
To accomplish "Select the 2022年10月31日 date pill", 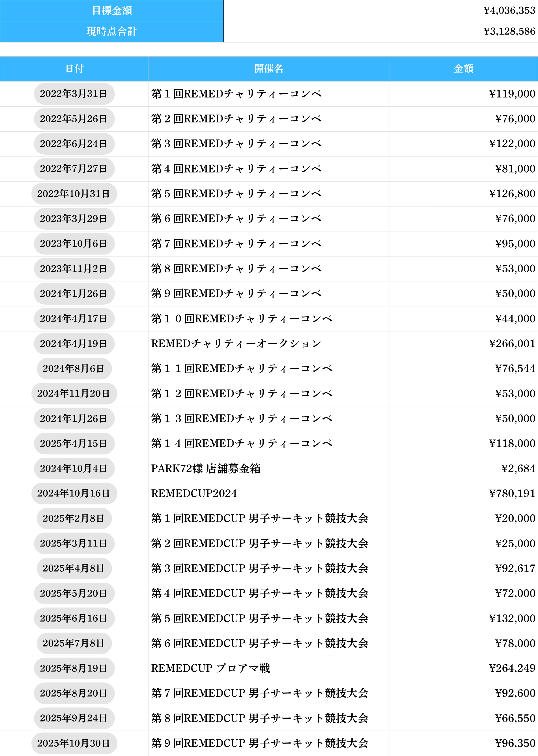I will 74,194.
